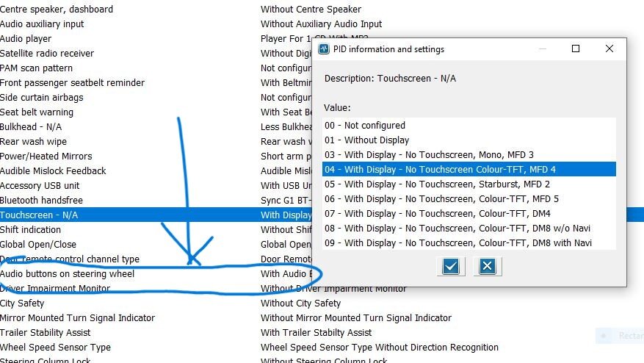
Task: Select value 00 - Not configured
Action: click(x=365, y=125)
